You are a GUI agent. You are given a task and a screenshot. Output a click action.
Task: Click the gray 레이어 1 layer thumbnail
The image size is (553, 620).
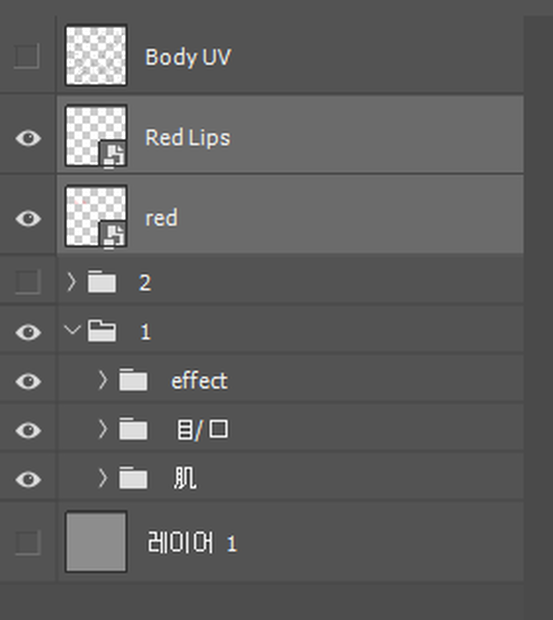[x=96, y=542]
